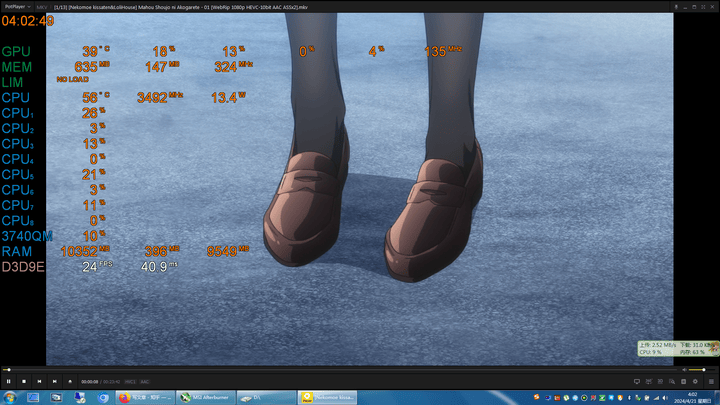This screenshot has height=405, width=720.
Task: Toggle the 360 degree video mode
Action: [649, 382]
